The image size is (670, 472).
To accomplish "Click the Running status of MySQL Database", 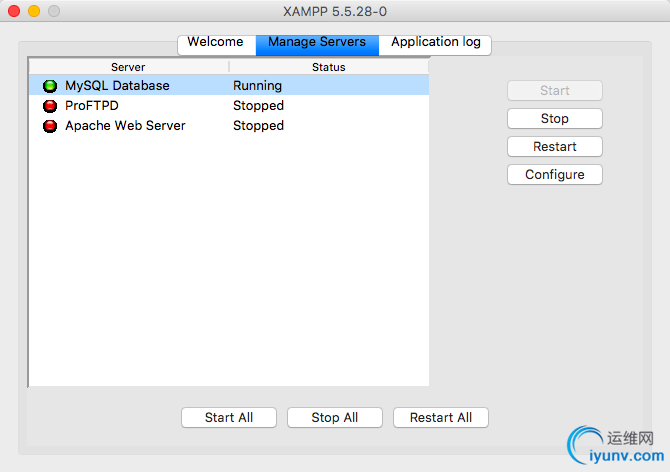I will click(257, 86).
